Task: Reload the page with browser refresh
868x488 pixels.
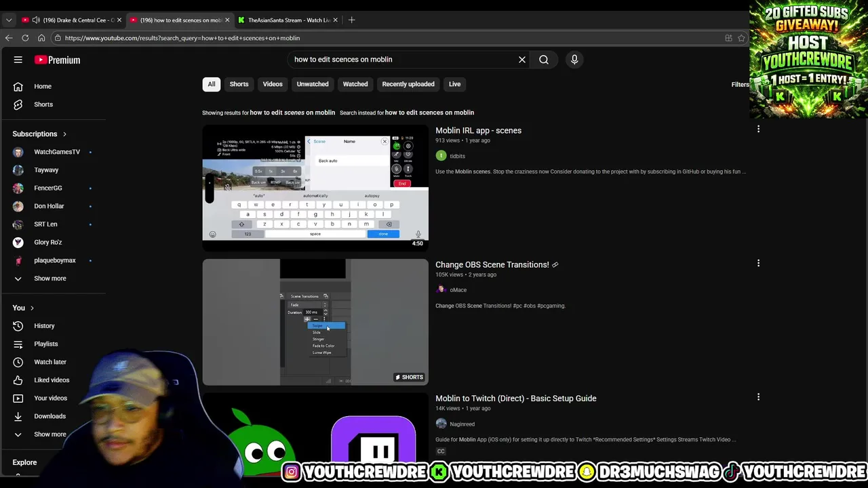Action: click(25, 38)
